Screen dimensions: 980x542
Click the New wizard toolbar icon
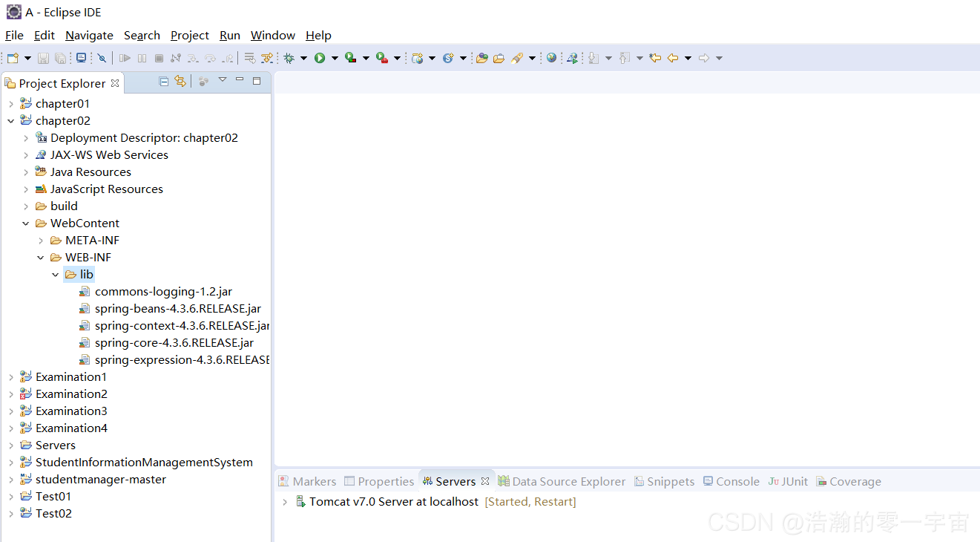13,58
